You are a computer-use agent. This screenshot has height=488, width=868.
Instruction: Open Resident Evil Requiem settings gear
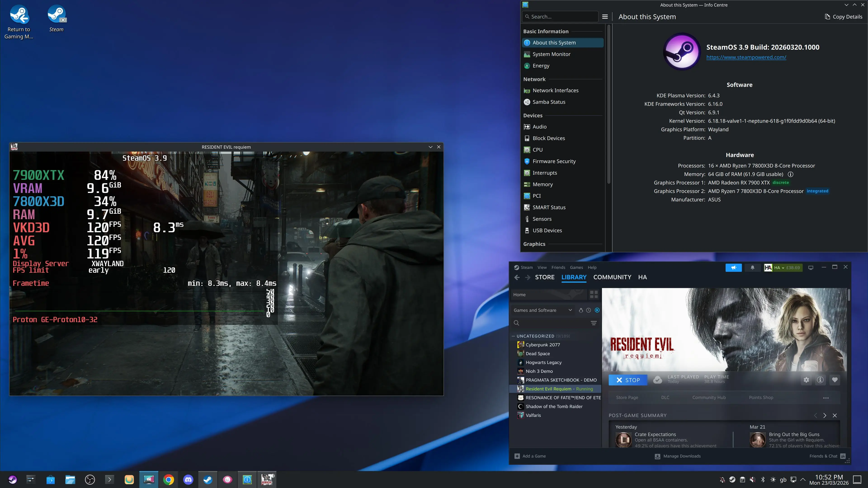click(x=806, y=380)
